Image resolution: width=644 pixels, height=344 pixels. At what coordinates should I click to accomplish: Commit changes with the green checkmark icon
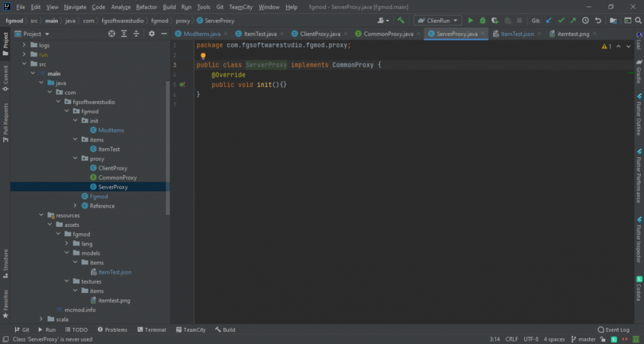pos(561,20)
